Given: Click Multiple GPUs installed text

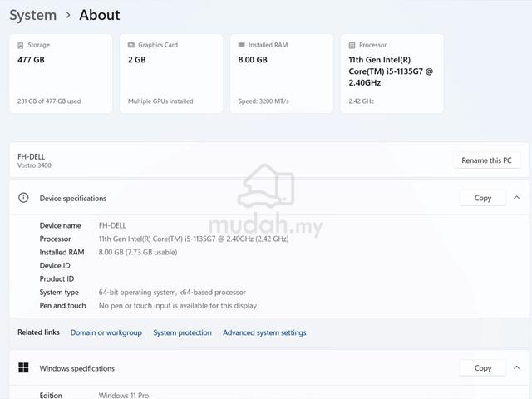Looking at the screenshot, I should 160,101.
